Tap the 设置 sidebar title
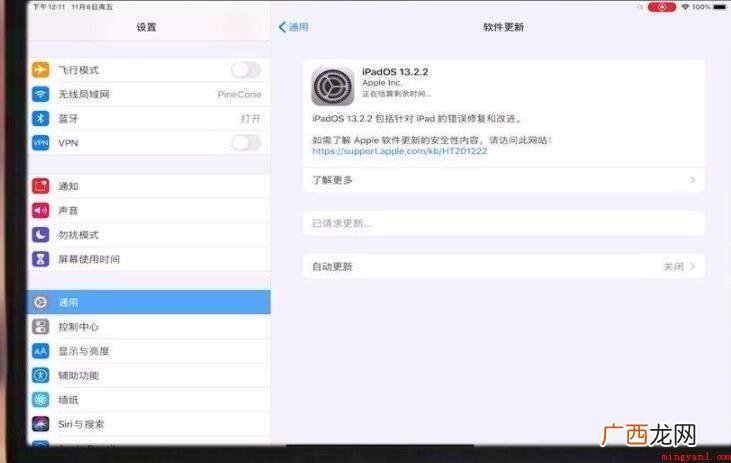731x463 pixels. pos(146,27)
